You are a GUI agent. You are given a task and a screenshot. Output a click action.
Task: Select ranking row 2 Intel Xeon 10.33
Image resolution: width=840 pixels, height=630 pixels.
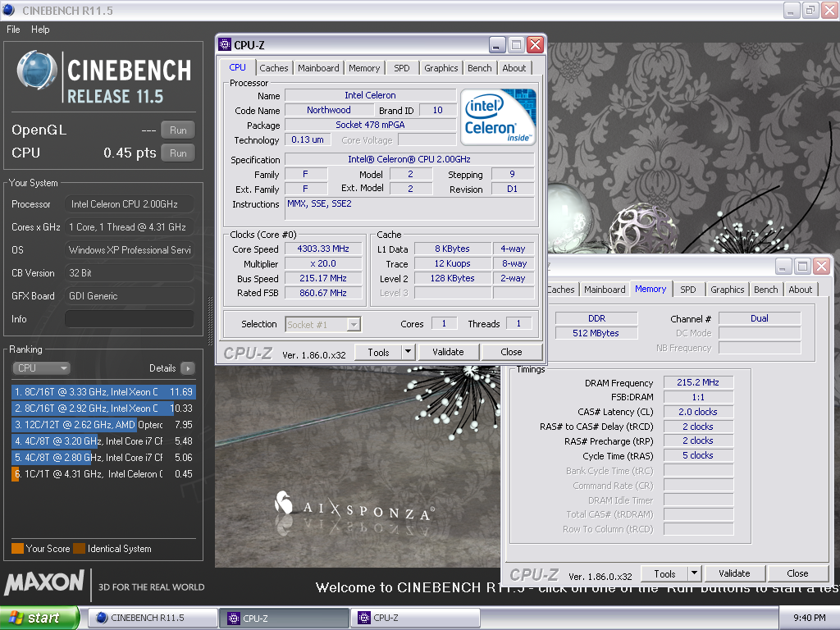click(103, 409)
